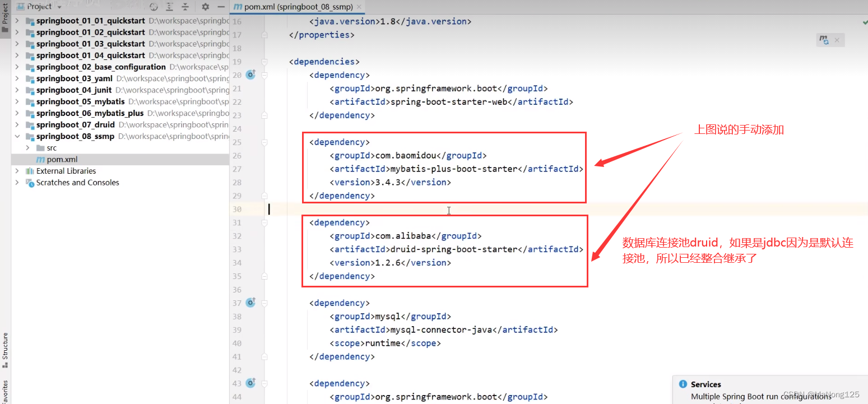Image resolution: width=868 pixels, height=404 pixels.
Task: Fold the dependency block at line 31
Action: [264, 222]
